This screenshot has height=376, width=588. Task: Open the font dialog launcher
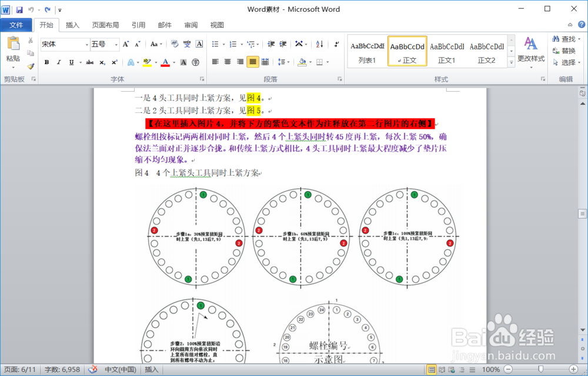(x=202, y=79)
